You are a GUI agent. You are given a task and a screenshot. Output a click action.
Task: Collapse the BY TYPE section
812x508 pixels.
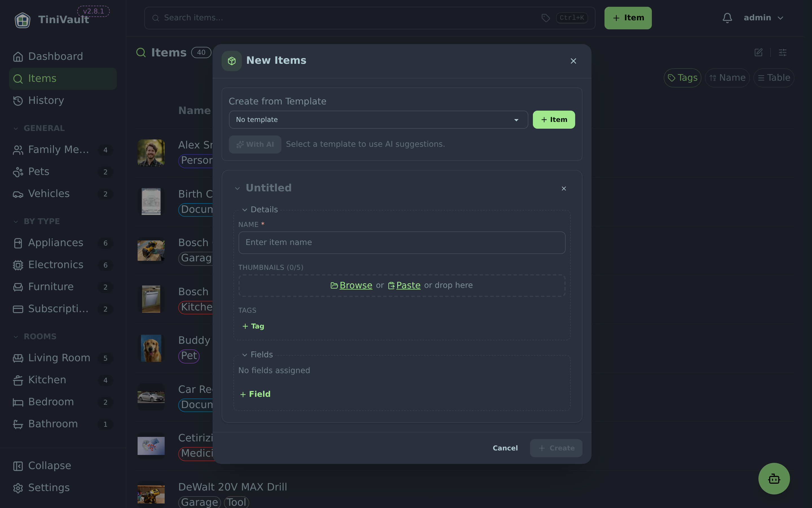tap(16, 222)
